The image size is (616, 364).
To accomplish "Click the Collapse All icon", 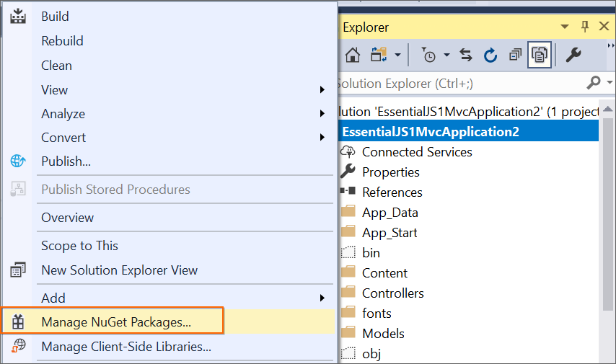I will tap(515, 55).
